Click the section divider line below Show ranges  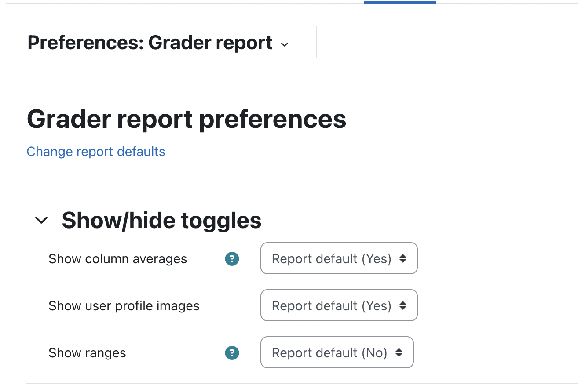(302, 384)
